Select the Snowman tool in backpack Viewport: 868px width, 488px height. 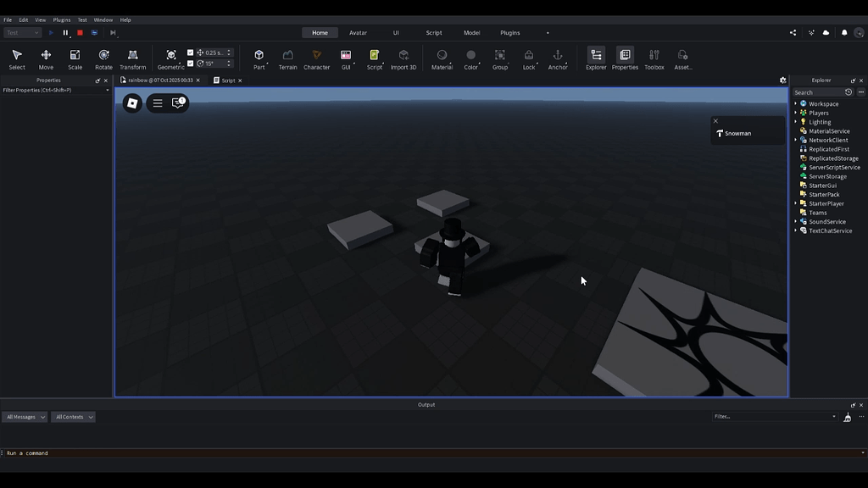(x=734, y=133)
